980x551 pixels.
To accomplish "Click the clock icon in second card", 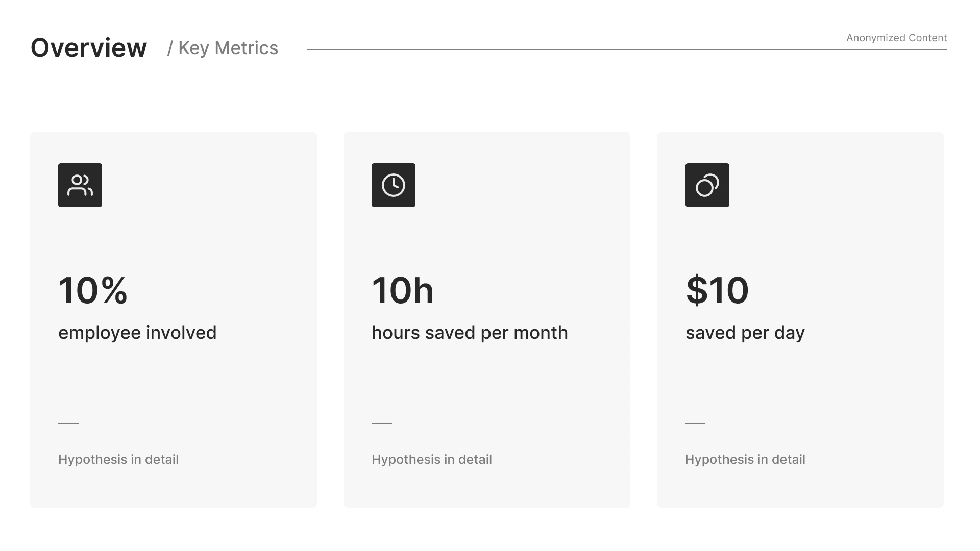I will (x=394, y=185).
